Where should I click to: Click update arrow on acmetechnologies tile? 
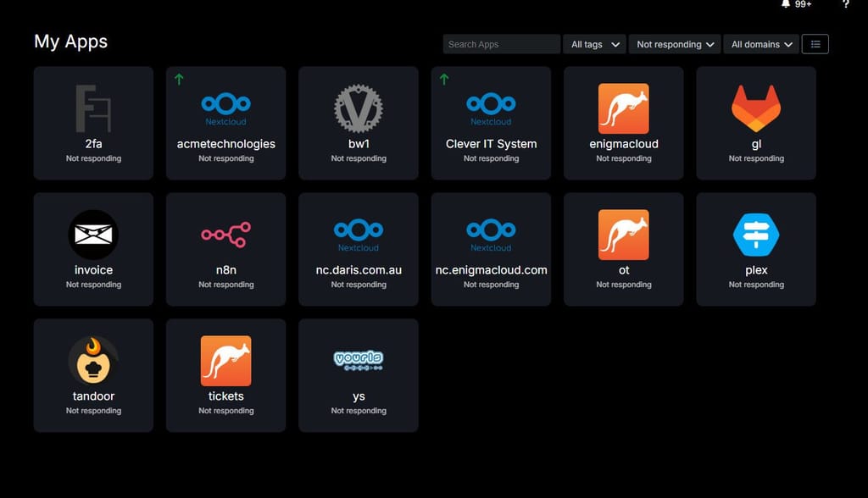tap(179, 80)
